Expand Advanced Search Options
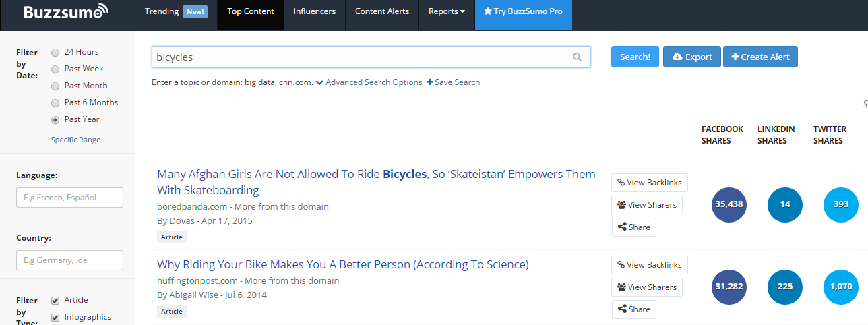Viewport: 868px width, 325px height. (x=369, y=82)
